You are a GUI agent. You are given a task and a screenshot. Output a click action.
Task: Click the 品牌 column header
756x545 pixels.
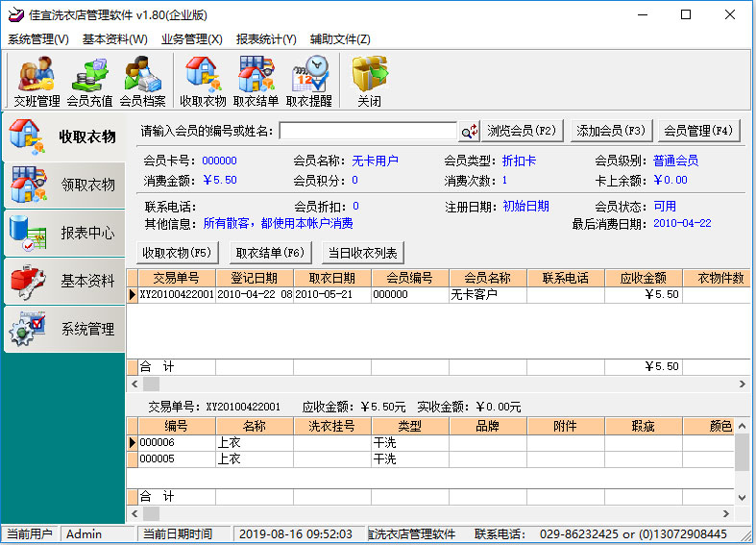point(487,427)
